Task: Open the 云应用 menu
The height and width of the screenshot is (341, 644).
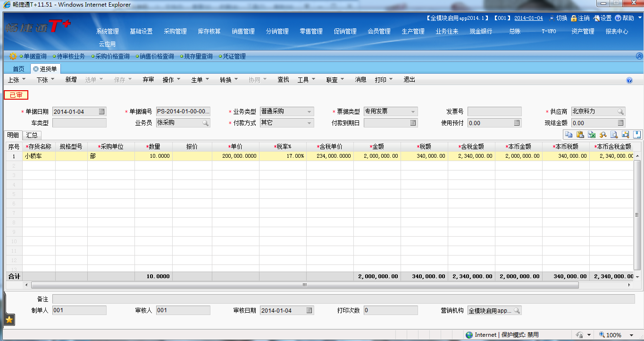Action: [x=107, y=44]
